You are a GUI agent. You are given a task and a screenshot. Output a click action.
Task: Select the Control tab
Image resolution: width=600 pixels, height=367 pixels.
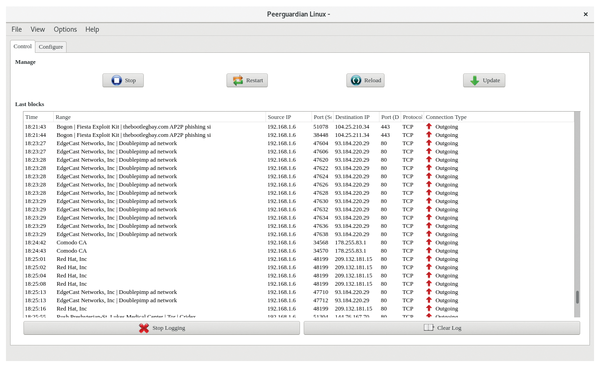[x=23, y=46]
